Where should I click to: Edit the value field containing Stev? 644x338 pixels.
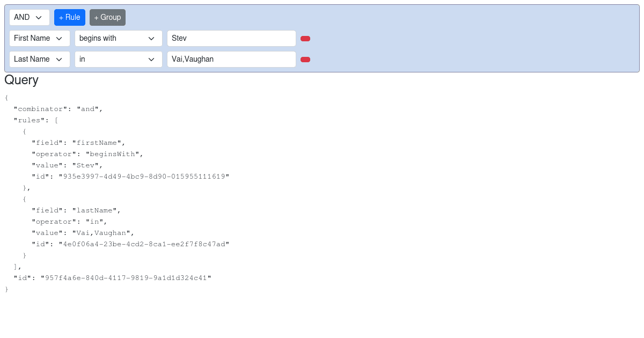(231, 38)
